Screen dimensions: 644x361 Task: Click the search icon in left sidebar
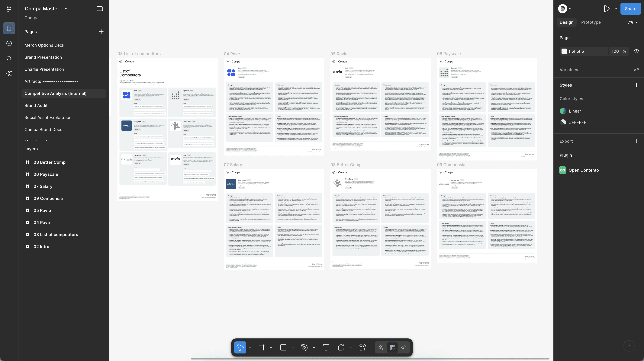pos(9,59)
